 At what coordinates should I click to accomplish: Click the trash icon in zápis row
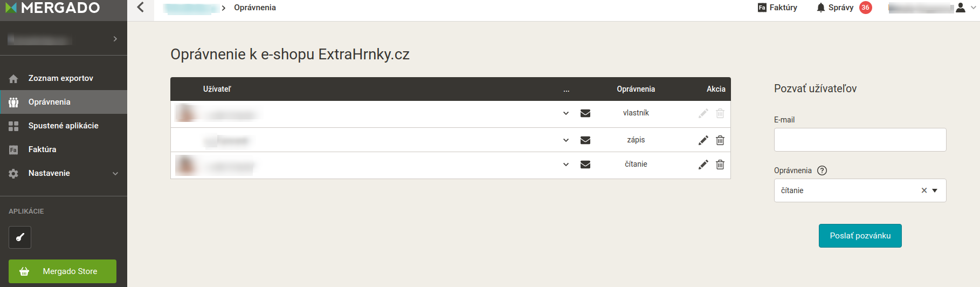click(720, 140)
